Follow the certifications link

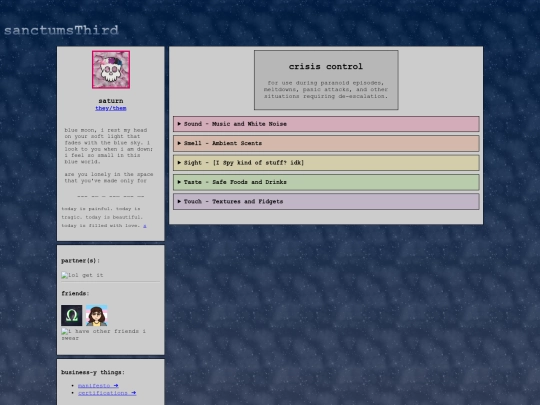[107, 393]
